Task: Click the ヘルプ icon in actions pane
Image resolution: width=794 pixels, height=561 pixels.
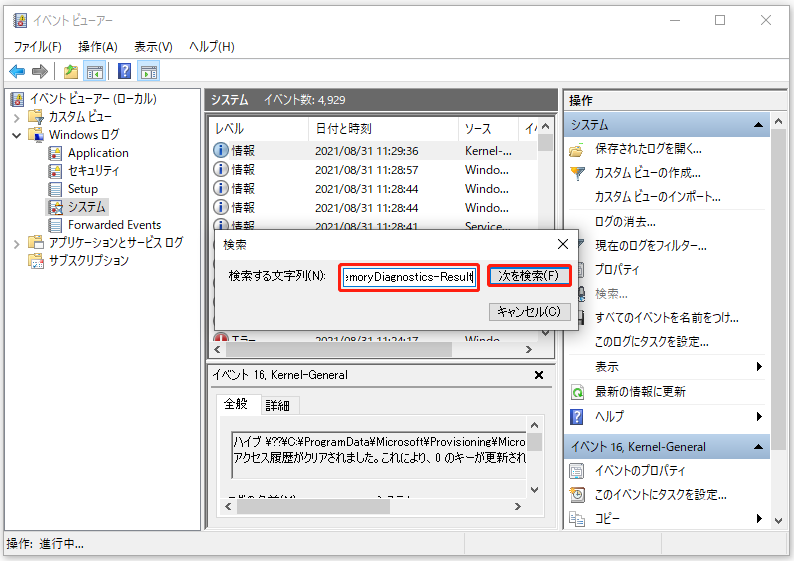Action: [577, 417]
